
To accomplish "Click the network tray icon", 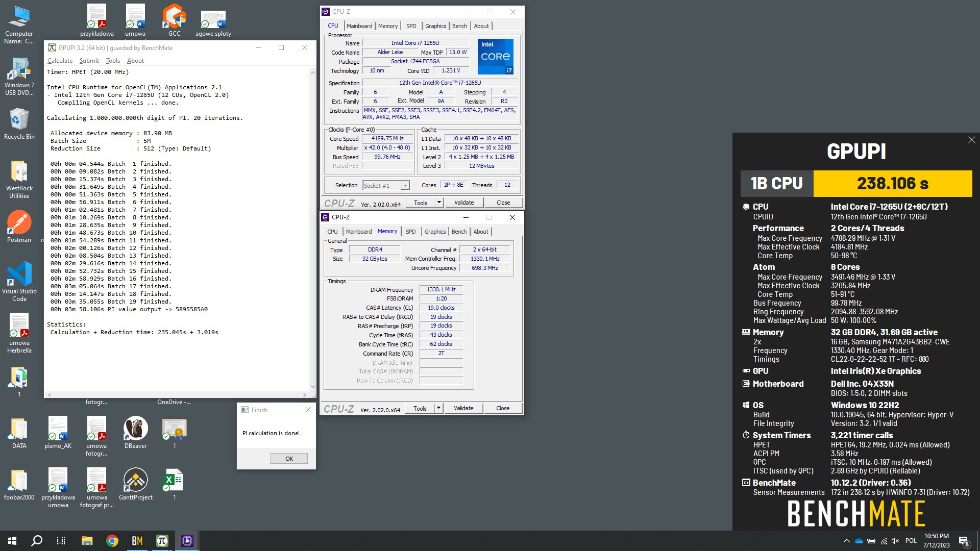I will click(884, 541).
